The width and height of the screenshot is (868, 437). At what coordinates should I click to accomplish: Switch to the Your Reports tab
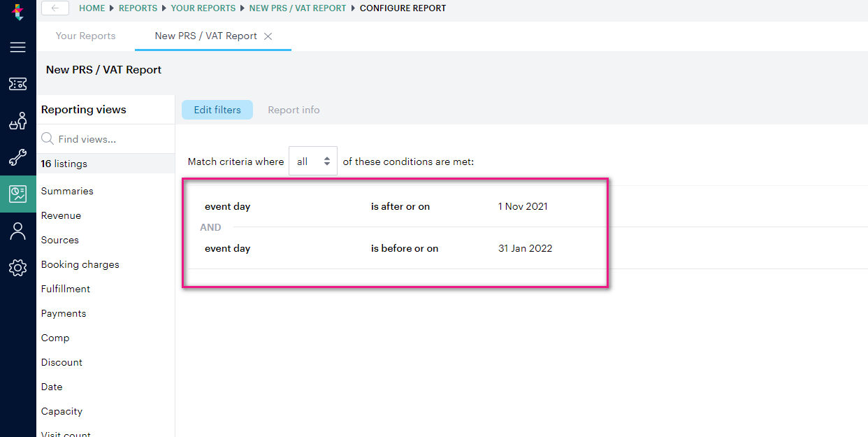point(85,36)
